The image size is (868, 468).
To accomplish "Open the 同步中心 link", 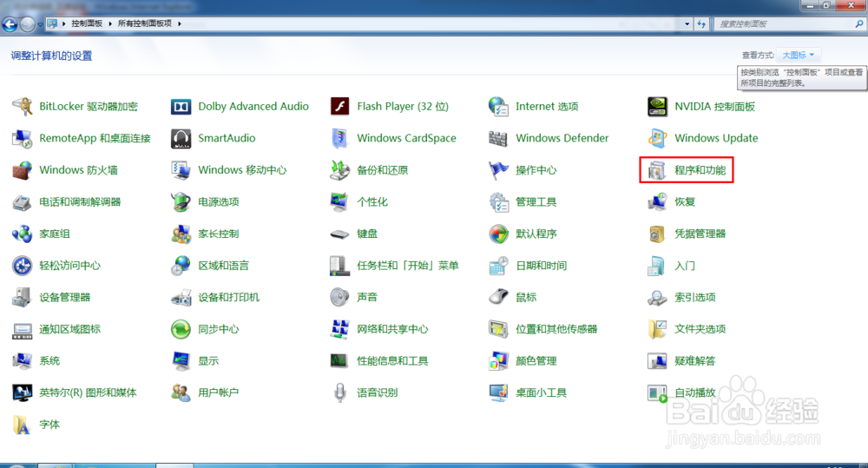I will click(x=219, y=329).
